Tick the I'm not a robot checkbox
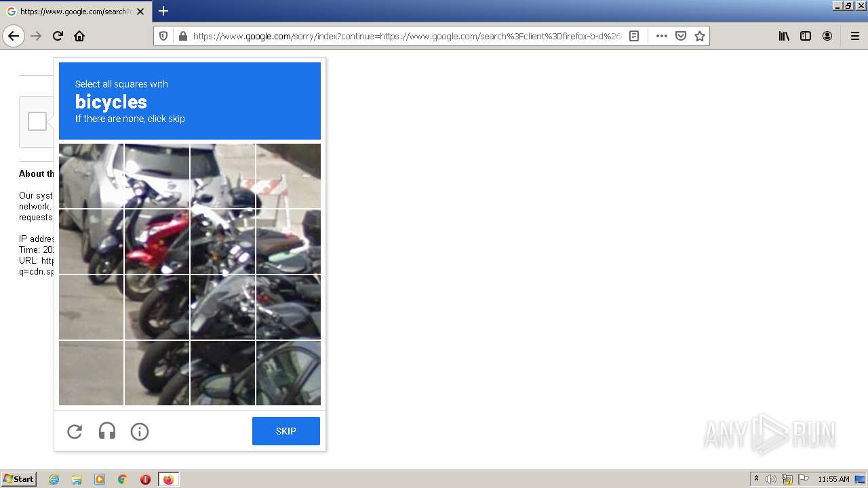The image size is (868, 488). point(37,121)
